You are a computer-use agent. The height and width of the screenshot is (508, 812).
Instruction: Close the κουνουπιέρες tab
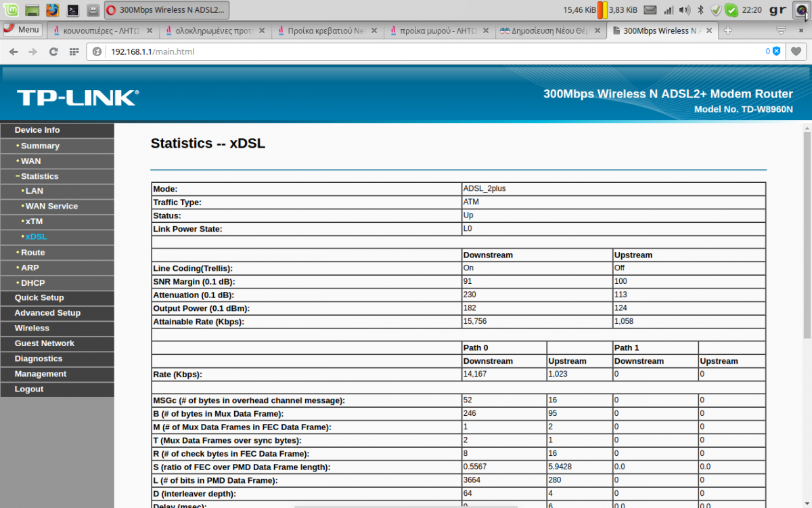point(150,30)
